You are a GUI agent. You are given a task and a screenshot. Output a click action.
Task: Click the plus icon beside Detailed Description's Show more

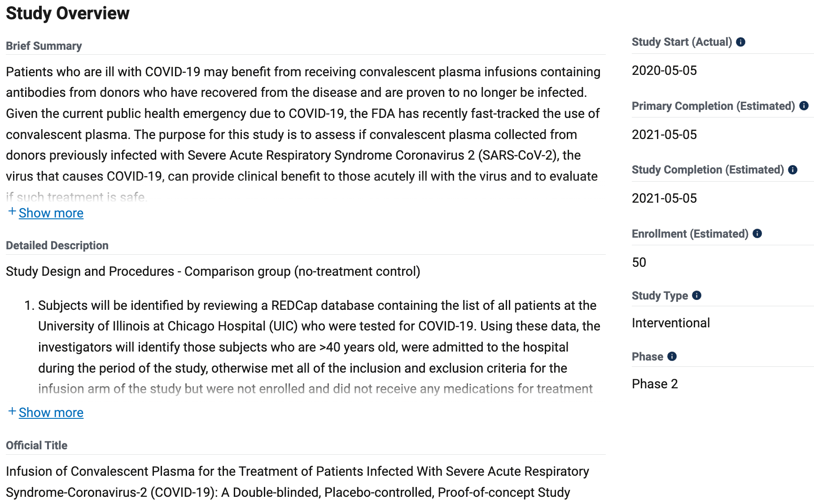click(12, 411)
